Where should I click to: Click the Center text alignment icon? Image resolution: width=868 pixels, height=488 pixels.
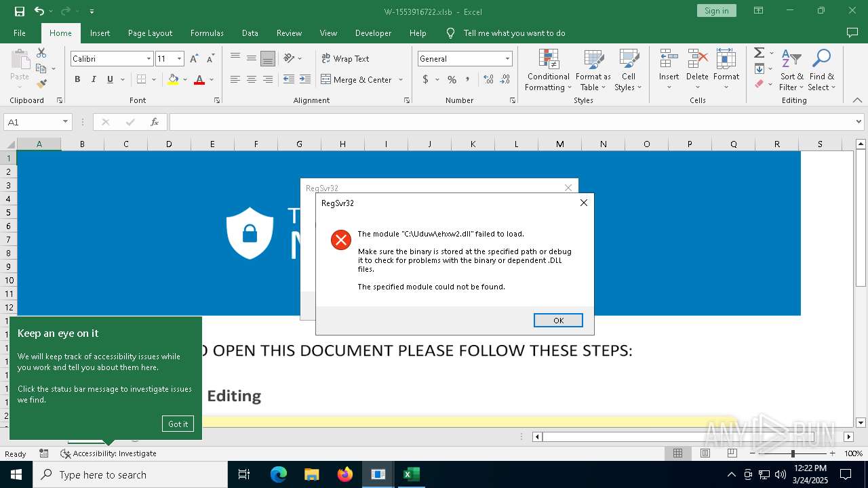(252, 79)
